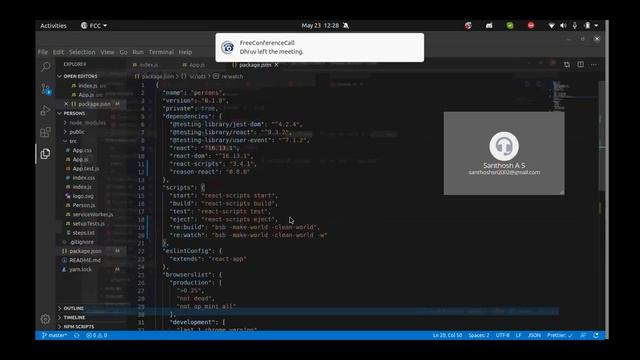Image resolution: width=640 pixels, height=360 pixels.
Task: Open the File menu
Action: click(x=43, y=52)
